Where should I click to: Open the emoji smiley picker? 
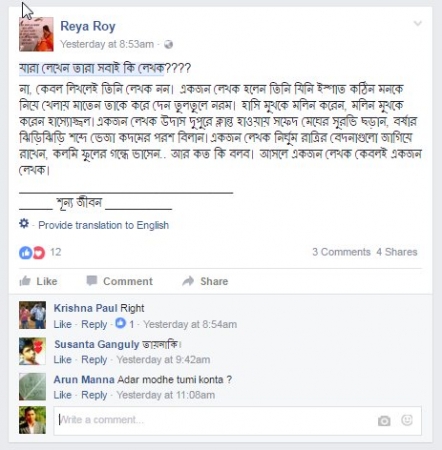[407, 420]
